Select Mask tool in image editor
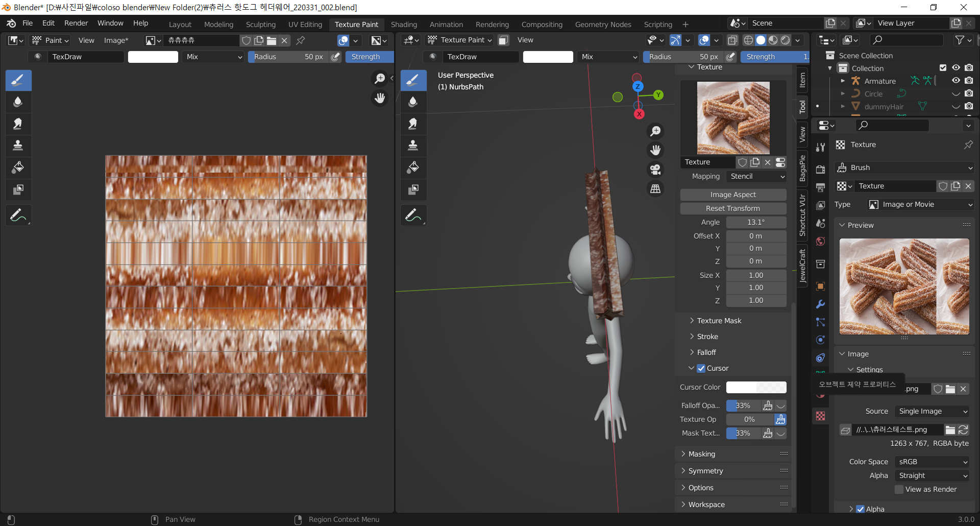Viewport: 980px width, 526px height. pos(18,189)
